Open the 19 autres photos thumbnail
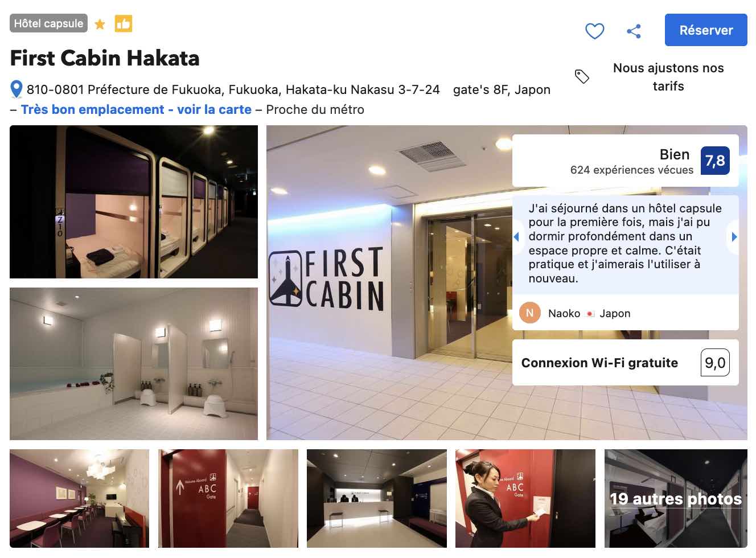The image size is (756, 558). 676,498
